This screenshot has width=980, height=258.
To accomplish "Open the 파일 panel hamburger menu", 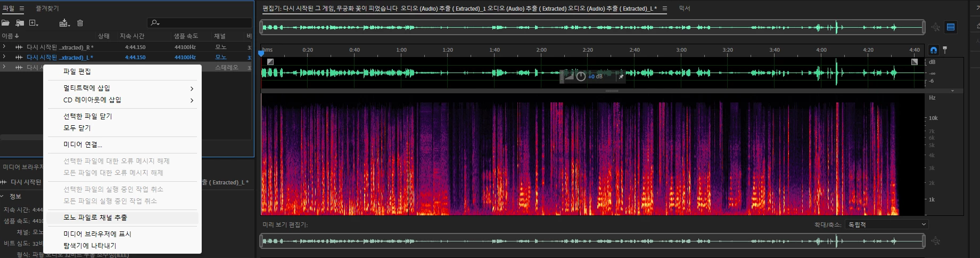I will point(22,9).
